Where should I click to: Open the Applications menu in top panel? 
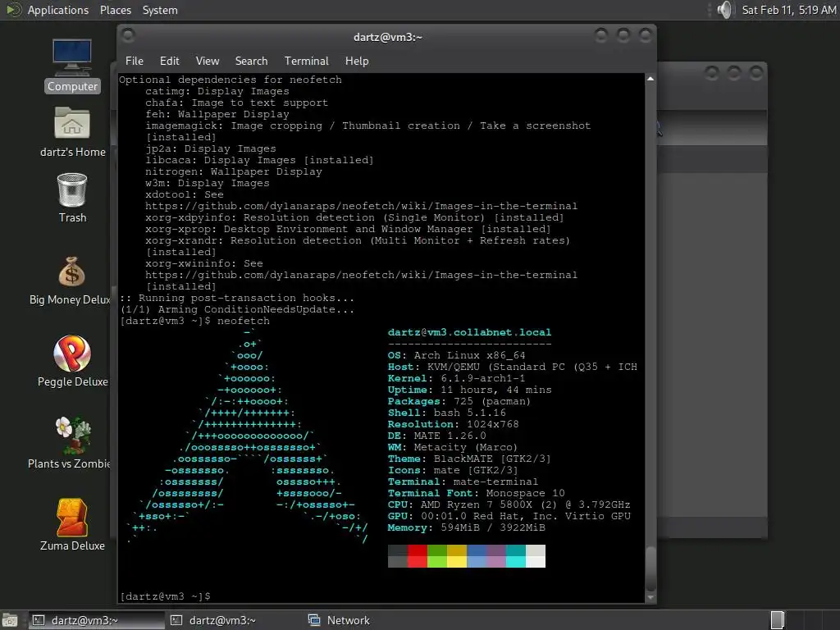[x=58, y=10]
